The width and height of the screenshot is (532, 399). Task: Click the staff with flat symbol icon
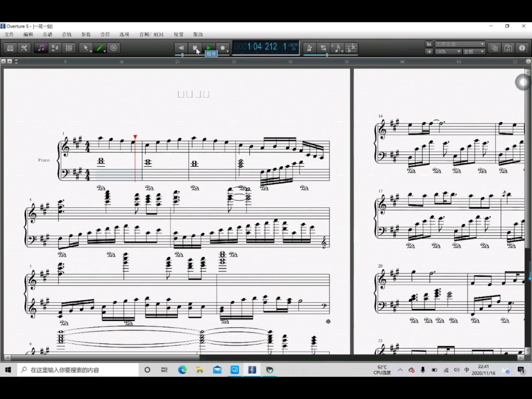coord(352,48)
